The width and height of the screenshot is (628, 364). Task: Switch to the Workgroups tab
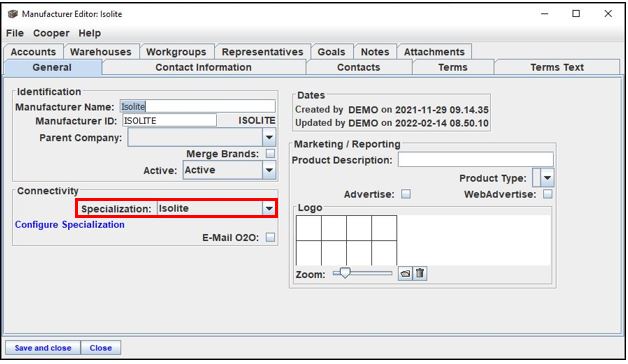[x=176, y=52]
